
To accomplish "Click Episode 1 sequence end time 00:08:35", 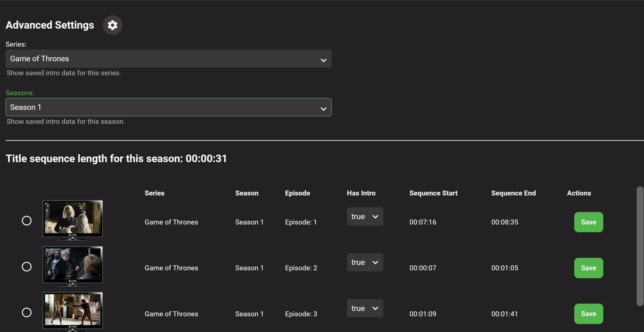I will 505,222.
